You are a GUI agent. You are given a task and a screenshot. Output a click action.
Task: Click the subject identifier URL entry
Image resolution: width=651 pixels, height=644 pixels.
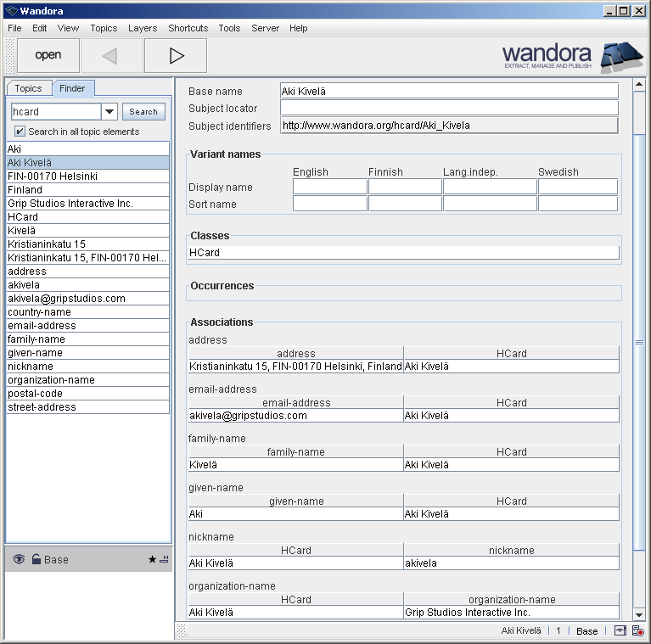click(x=449, y=126)
